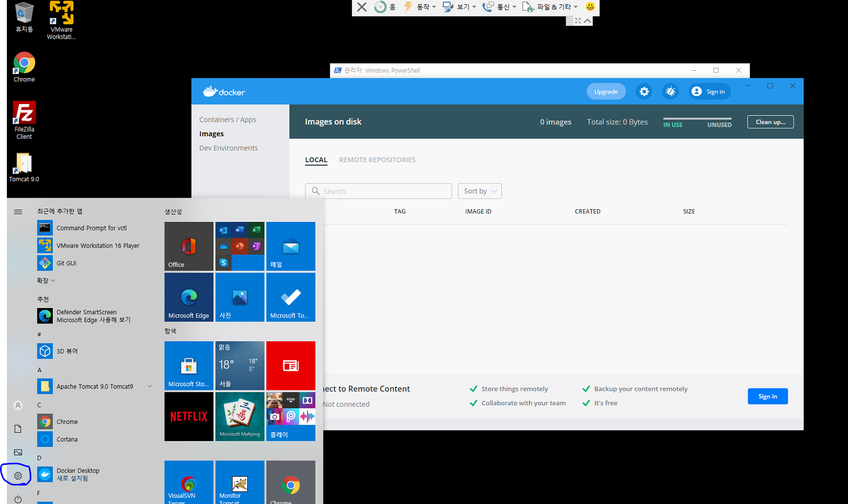Click the 휴지통 (Recycle Bin) desktop icon
848x504 pixels.
[24, 17]
